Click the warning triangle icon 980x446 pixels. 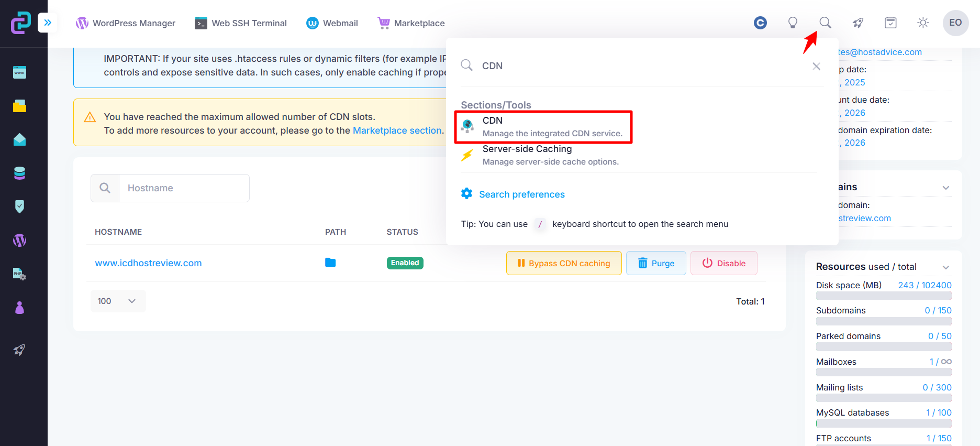pos(90,117)
